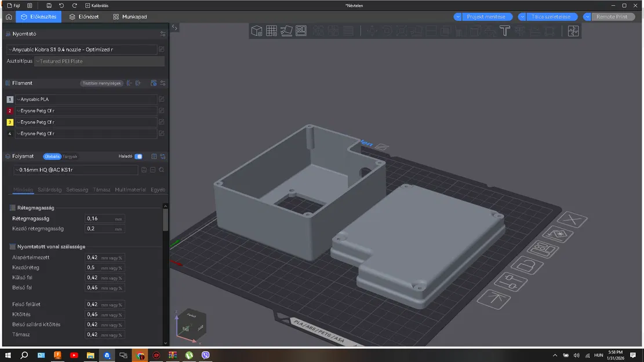This screenshot has width=644, height=362.
Task: Click the Add plate grid icon
Action: pyautogui.click(x=271, y=31)
